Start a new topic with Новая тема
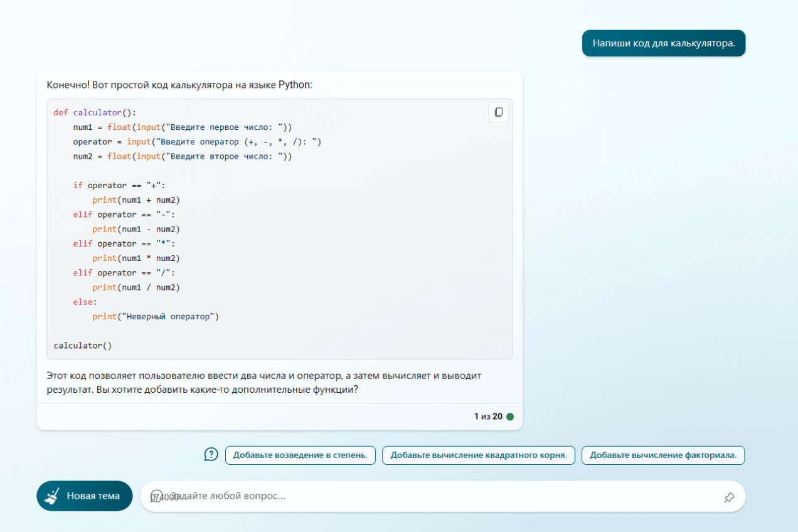798x532 pixels. [85, 496]
